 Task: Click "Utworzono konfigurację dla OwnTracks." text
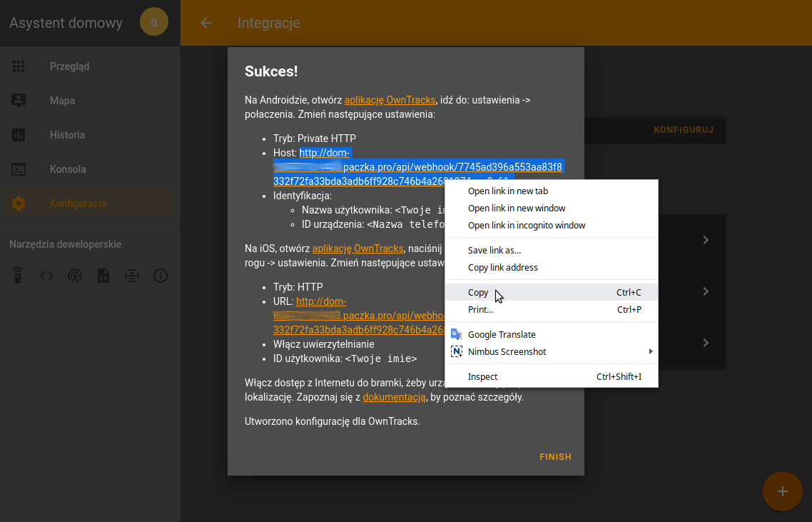[333, 421]
